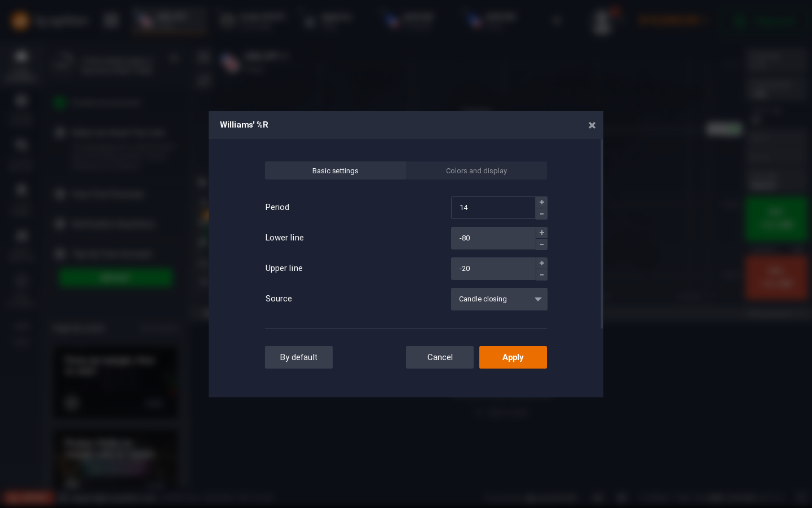
Task: Decrease the Period value with minus
Action: (542, 214)
